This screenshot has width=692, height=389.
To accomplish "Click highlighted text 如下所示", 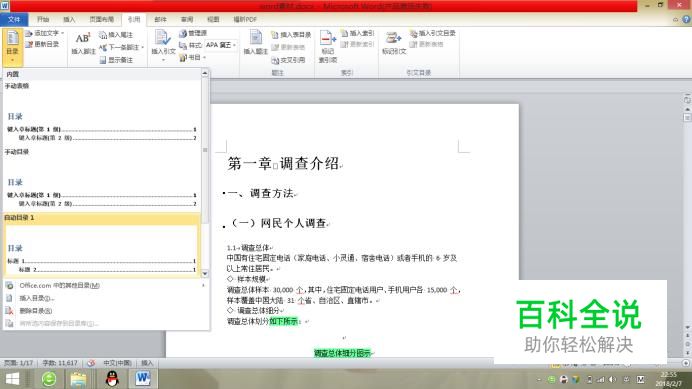I will [284, 321].
